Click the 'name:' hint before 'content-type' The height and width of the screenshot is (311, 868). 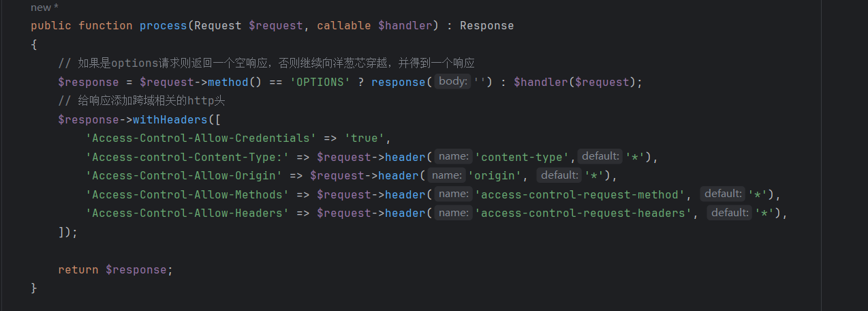point(453,157)
